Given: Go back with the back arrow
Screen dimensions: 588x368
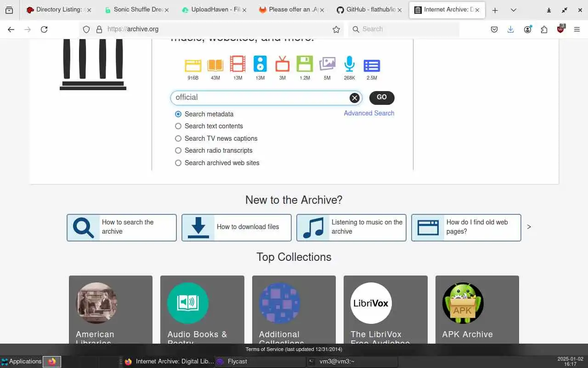Looking at the screenshot, I should tap(11, 29).
